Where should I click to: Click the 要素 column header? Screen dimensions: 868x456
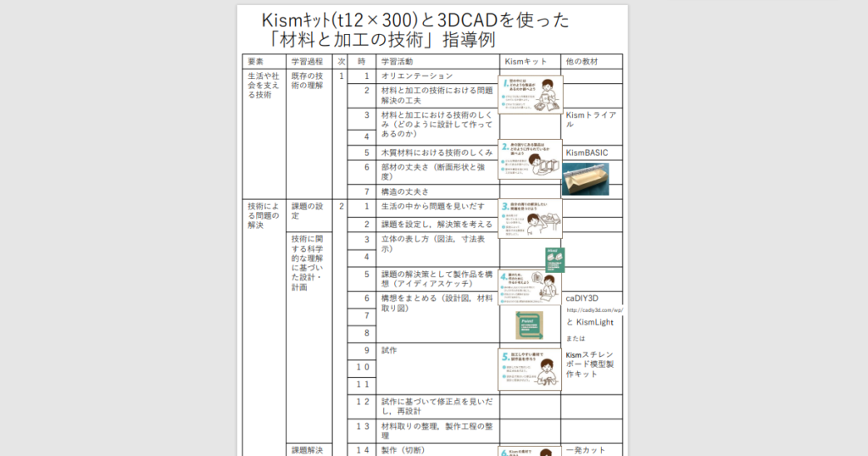click(256, 62)
